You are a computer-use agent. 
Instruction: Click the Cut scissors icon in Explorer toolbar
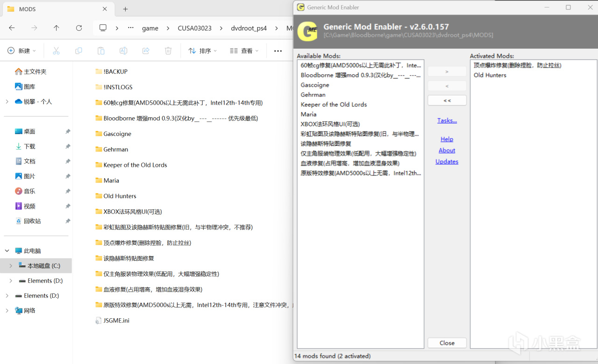coord(56,50)
